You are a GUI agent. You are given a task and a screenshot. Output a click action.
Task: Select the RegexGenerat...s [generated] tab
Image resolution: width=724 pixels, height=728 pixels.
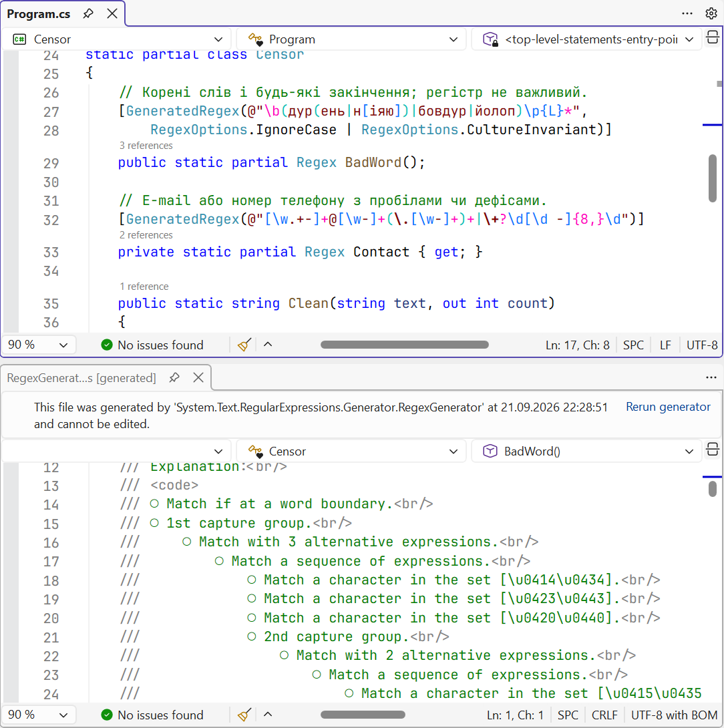point(81,378)
